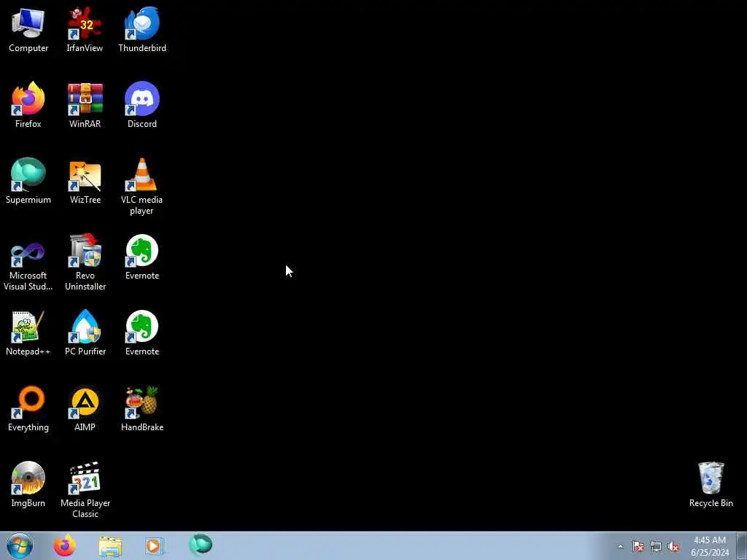
Task: Select the Recycle Bin icon
Action: [711, 484]
